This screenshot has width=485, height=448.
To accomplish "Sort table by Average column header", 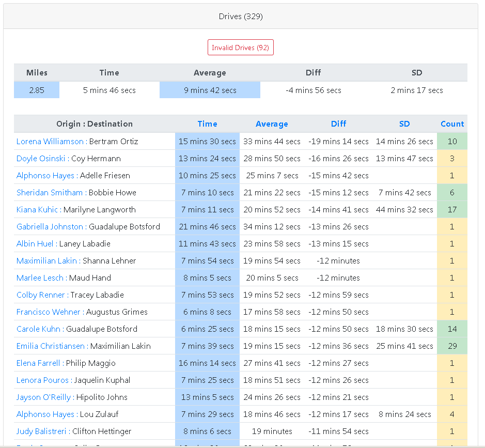I will click(272, 124).
